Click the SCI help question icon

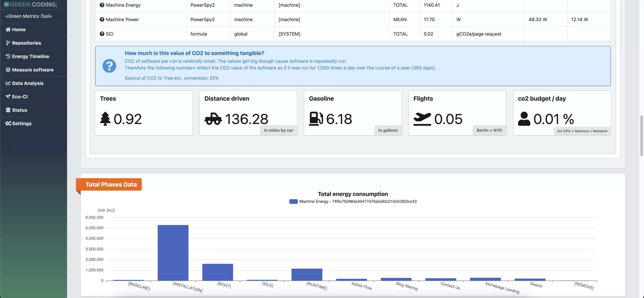[102, 34]
